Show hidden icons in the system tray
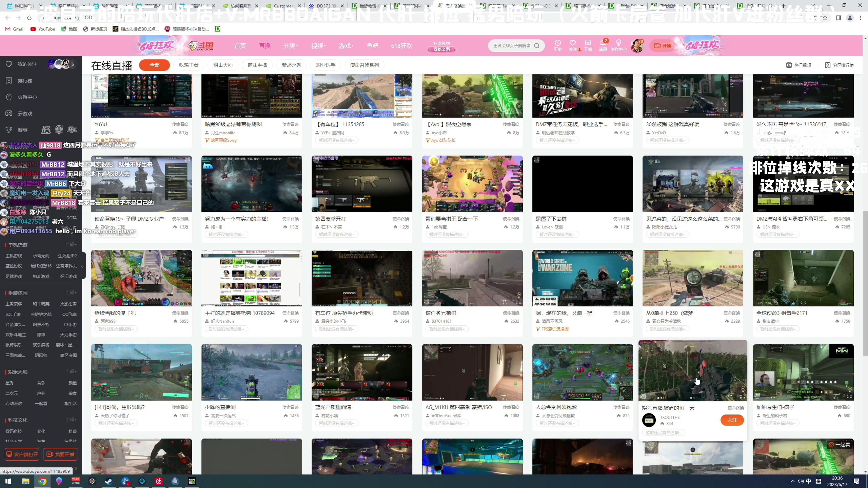This screenshot has height=488, width=868. click(x=792, y=481)
